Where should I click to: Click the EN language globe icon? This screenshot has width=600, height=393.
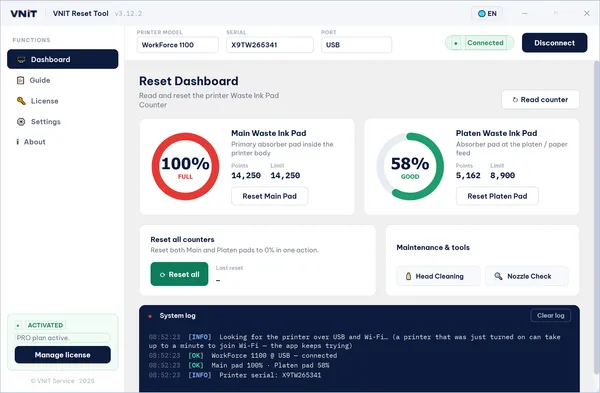coord(482,14)
